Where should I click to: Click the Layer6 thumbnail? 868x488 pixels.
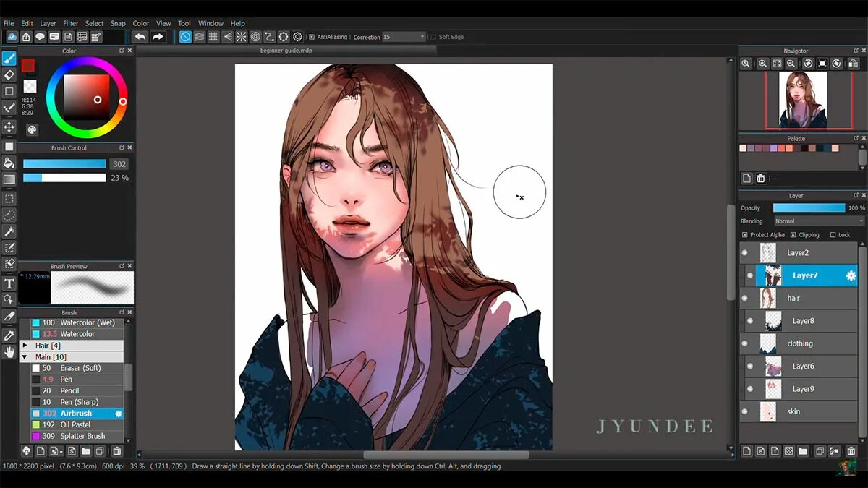coord(773,367)
